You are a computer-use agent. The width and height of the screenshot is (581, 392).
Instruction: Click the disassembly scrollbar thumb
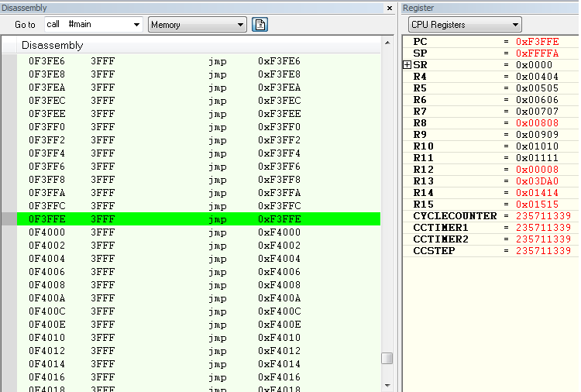[387, 358]
